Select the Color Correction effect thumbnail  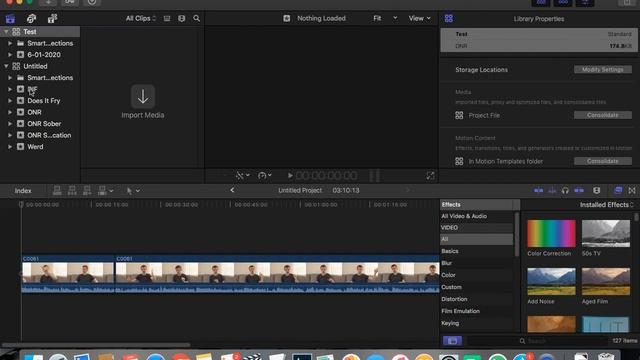coord(551,233)
